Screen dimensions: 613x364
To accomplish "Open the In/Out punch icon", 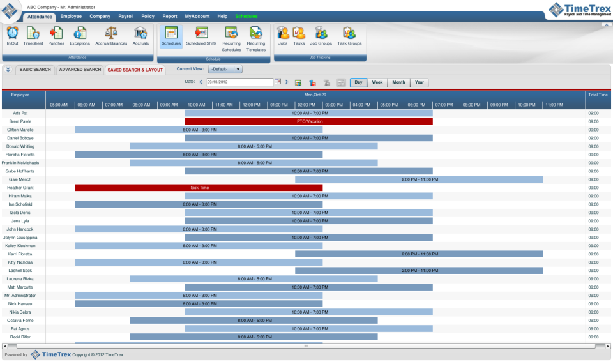I will click(x=12, y=36).
